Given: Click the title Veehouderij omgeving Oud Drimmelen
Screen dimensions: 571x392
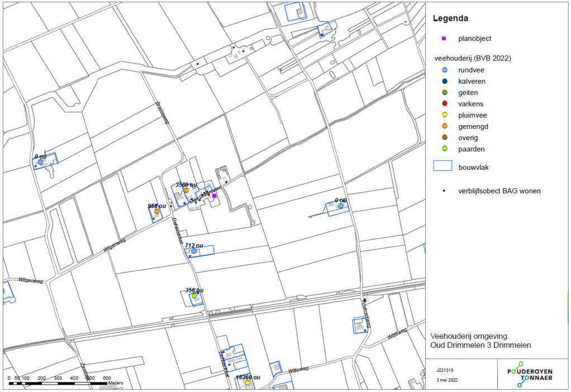Looking at the screenshot, I should point(480,341).
